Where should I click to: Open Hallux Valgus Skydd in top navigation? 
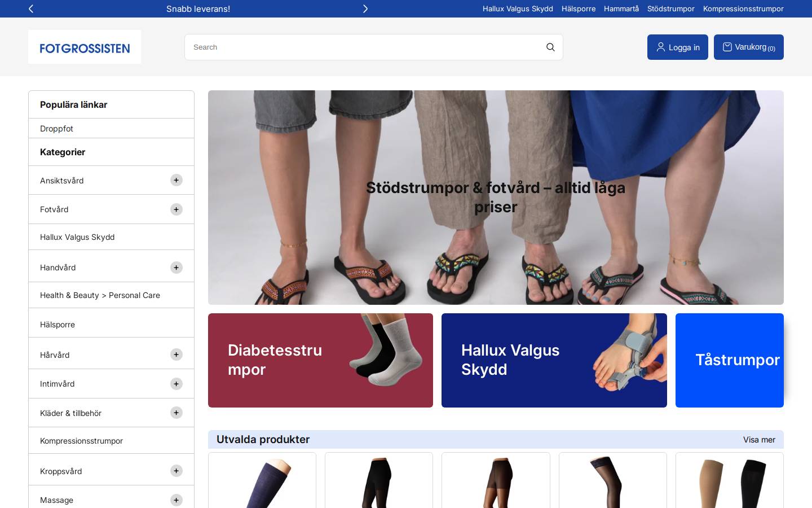[518, 8]
